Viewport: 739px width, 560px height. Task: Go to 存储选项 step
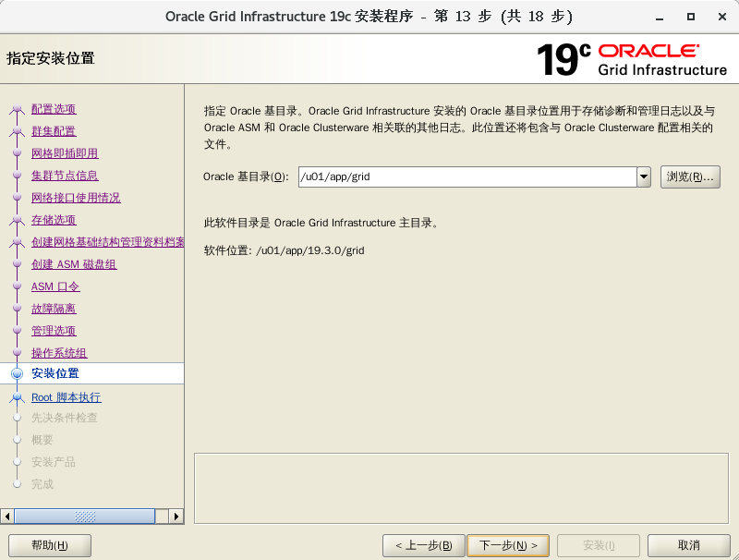tap(54, 220)
